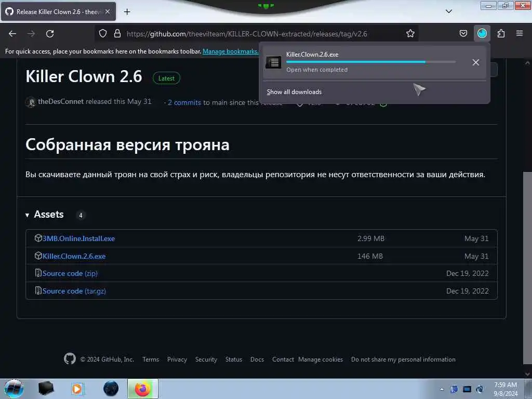Expand the list all tabs chevron
This screenshot has height=399, width=532.
(x=448, y=11)
